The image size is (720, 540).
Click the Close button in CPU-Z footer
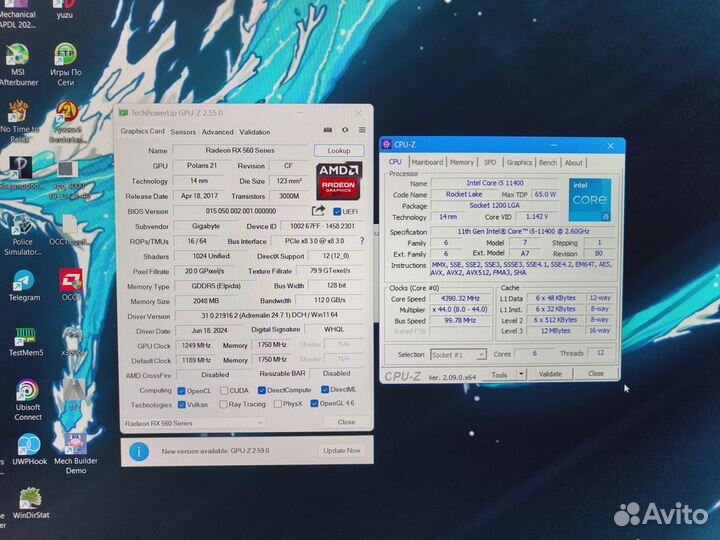tap(596, 373)
